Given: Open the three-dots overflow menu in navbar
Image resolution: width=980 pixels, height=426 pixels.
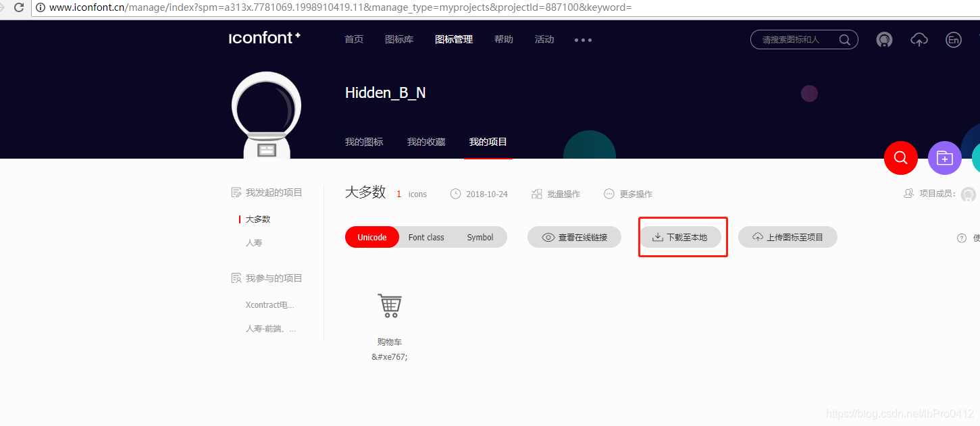Looking at the screenshot, I should coord(583,40).
